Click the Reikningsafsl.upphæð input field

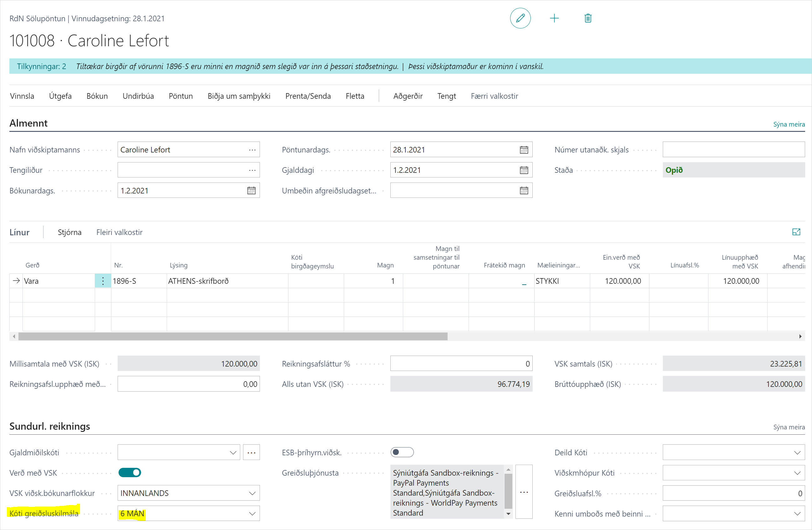189,384
